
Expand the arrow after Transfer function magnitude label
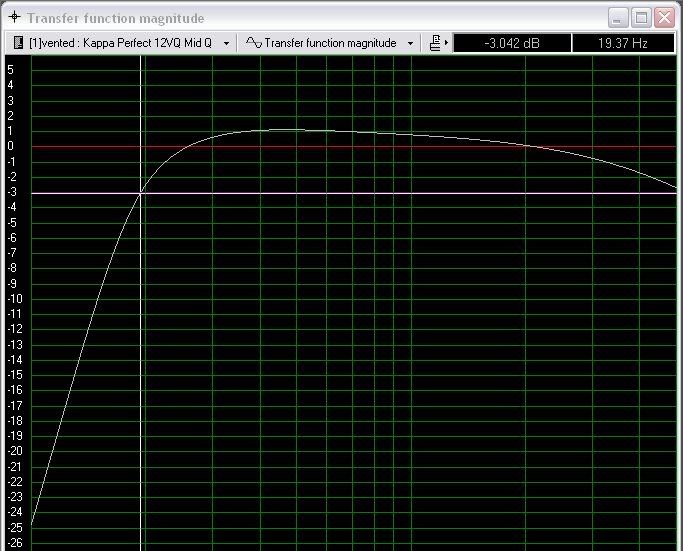tap(410, 43)
